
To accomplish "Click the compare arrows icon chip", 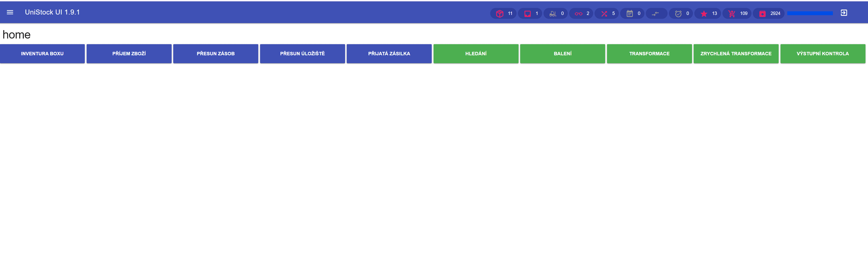I will pos(655,13).
